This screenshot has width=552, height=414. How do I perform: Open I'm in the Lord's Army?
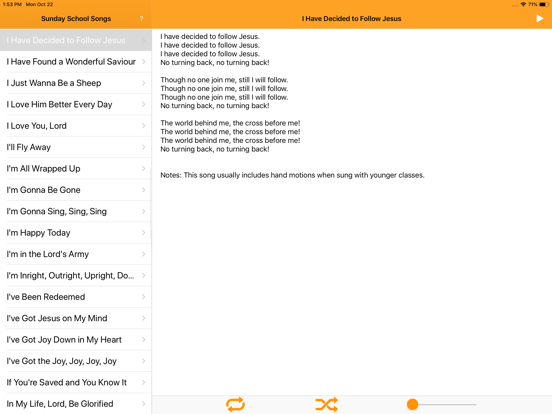coord(76,254)
